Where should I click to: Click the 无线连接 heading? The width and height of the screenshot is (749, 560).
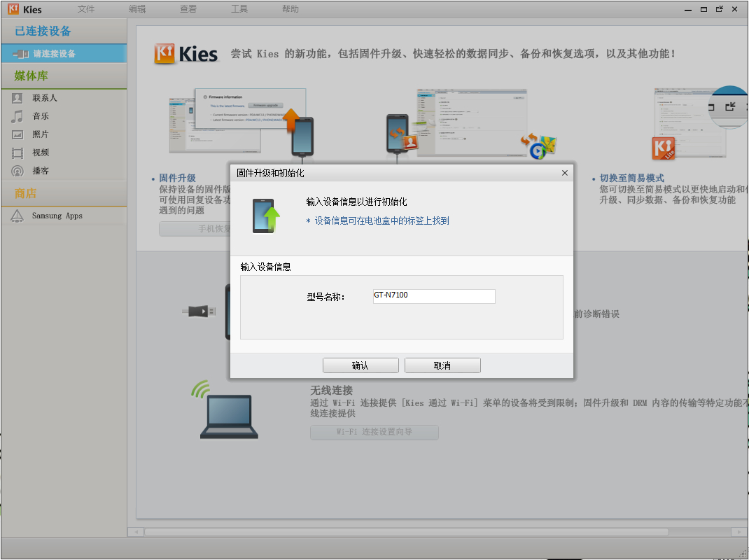pos(332,391)
